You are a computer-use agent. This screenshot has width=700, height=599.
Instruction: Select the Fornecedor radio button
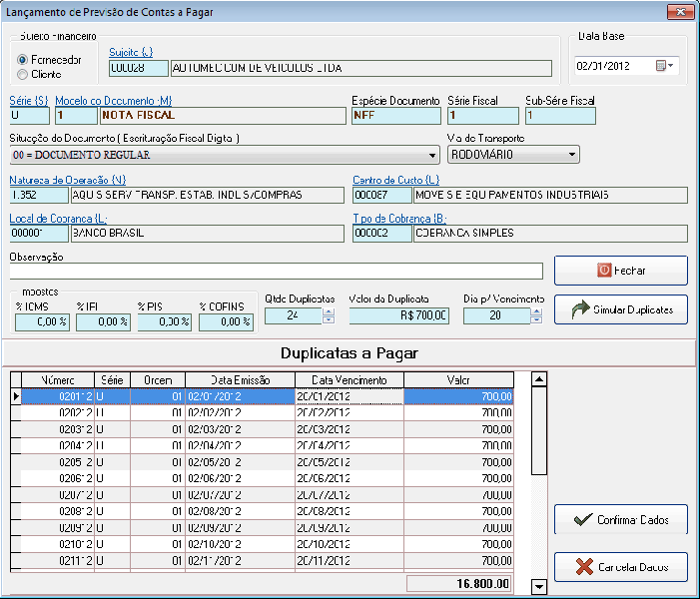tap(22, 59)
